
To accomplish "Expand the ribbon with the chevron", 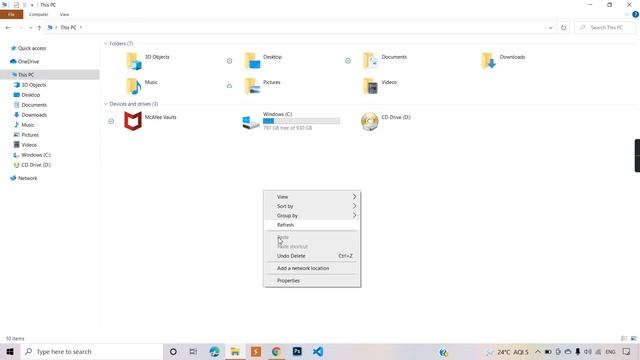I will (x=627, y=14).
